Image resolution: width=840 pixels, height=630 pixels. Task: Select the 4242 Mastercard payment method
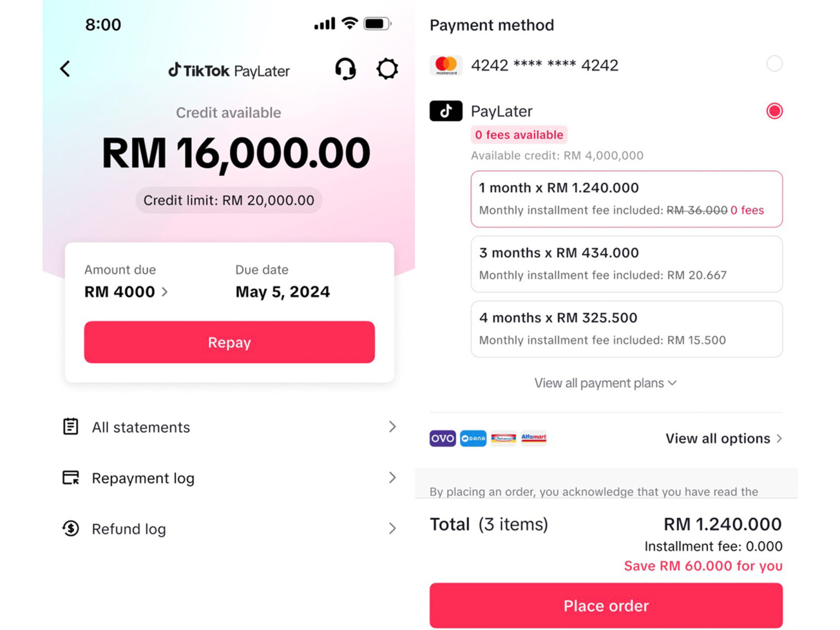click(774, 64)
